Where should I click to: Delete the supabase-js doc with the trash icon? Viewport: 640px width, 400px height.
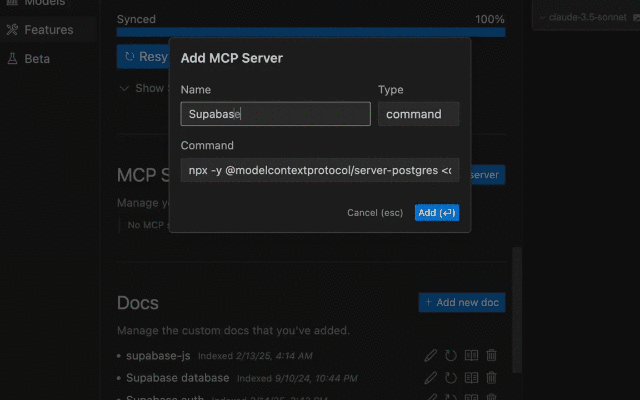click(491, 356)
